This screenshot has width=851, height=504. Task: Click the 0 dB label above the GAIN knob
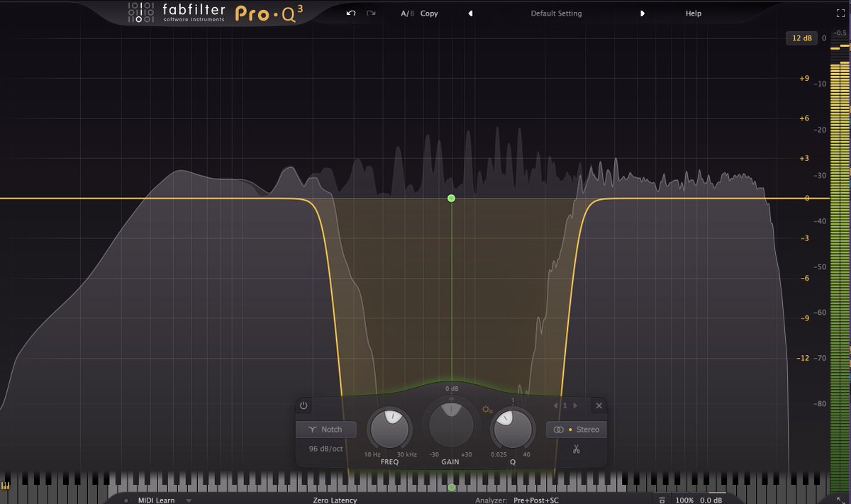(452, 389)
